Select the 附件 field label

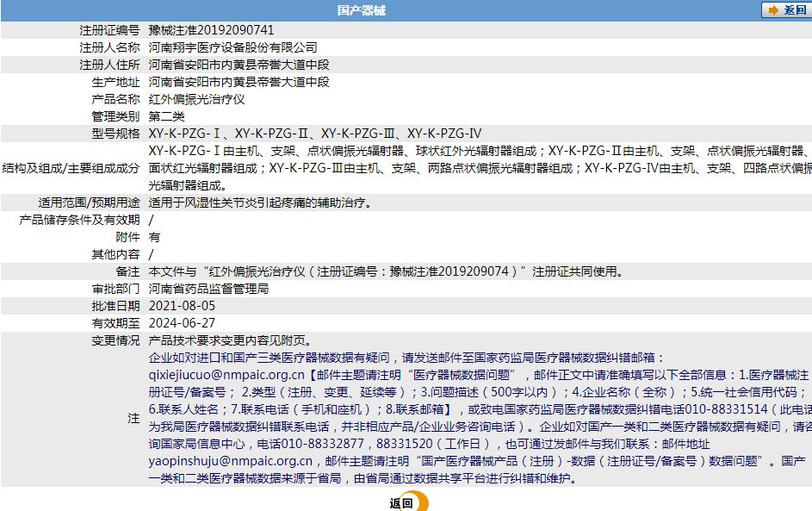(128, 237)
